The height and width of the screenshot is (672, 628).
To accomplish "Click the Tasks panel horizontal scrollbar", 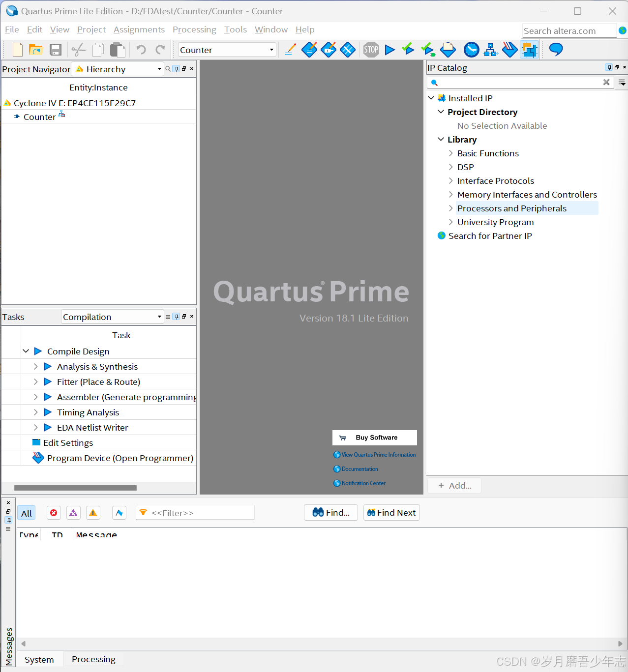I will (x=75, y=488).
